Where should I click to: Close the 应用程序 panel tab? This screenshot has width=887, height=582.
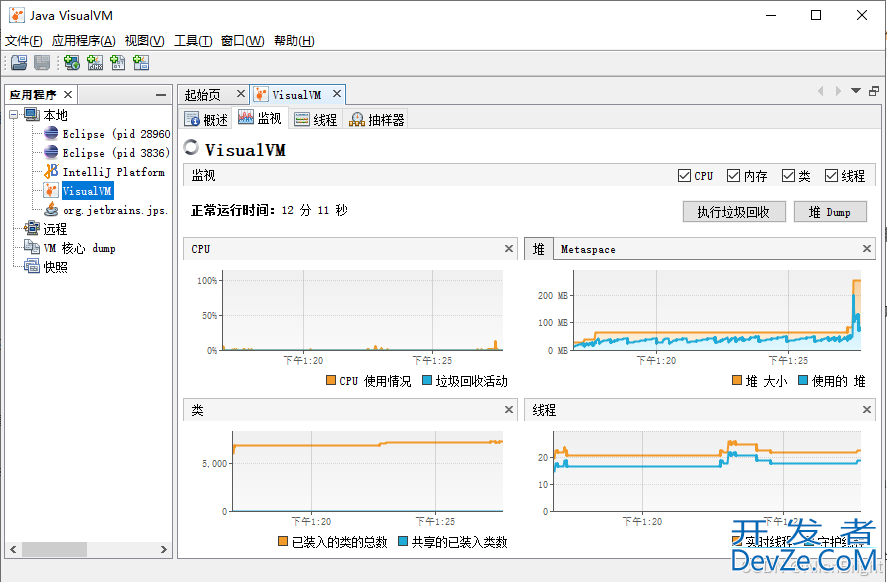[x=68, y=94]
